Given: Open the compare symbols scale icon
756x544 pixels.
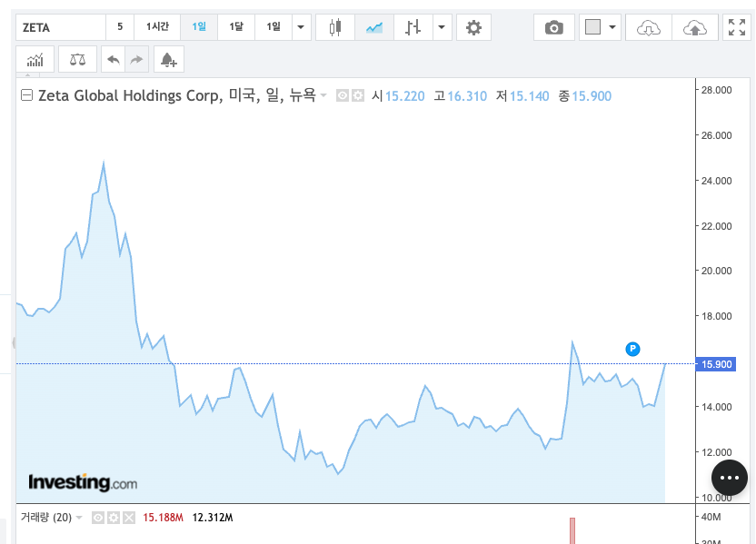Looking at the screenshot, I should (77, 59).
